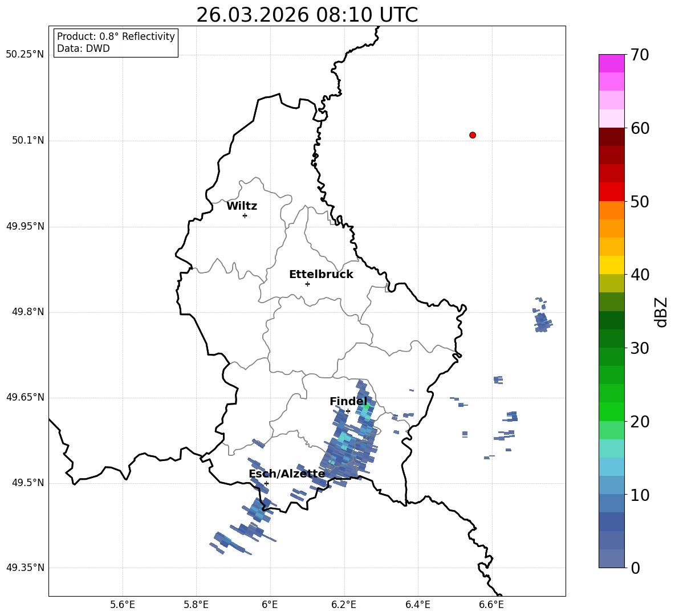Click the dBZ colorbar label
Image resolution: width=675 pixels, height=616 pixels.
pyautogui.click(x=662, y=312)
